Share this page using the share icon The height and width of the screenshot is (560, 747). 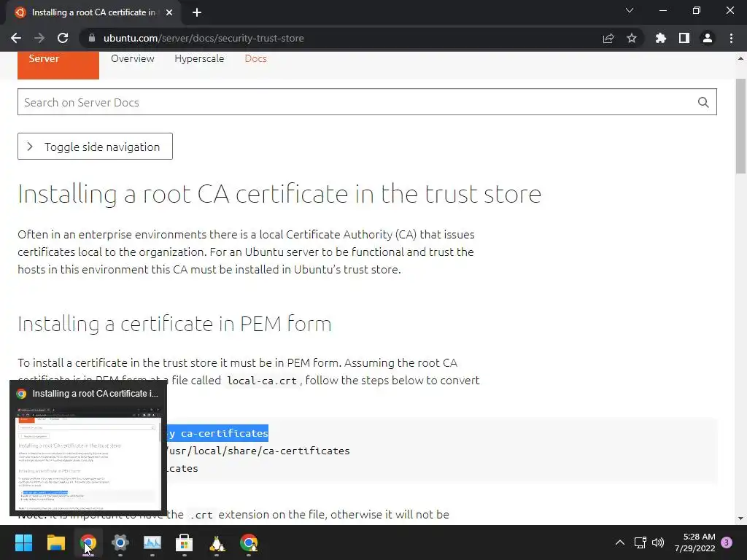point(608,38)
